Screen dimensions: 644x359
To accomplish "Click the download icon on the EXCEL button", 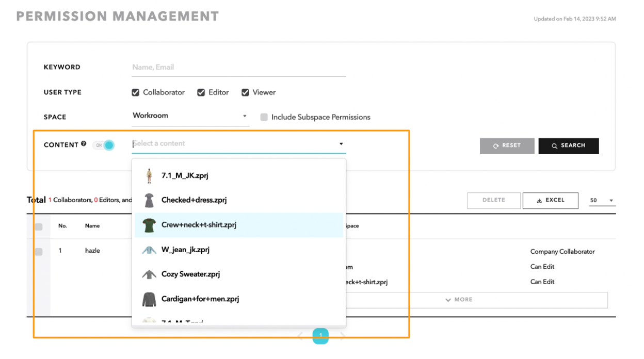I will point(539,200).
